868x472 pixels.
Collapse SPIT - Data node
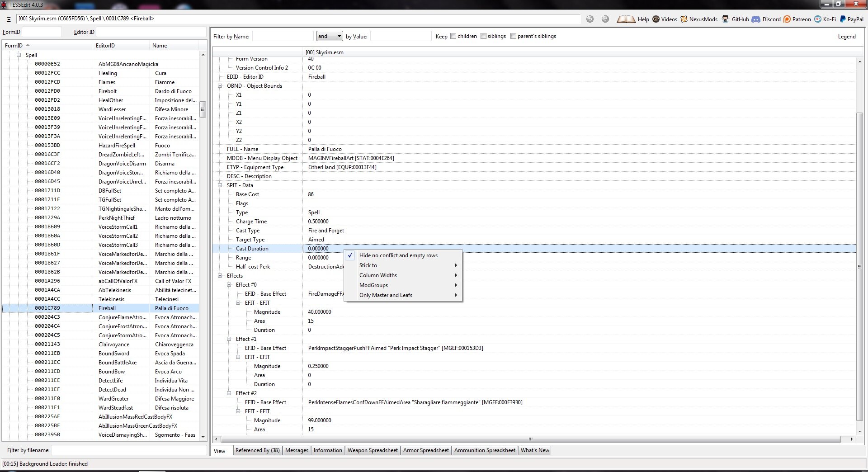[220, 185]
